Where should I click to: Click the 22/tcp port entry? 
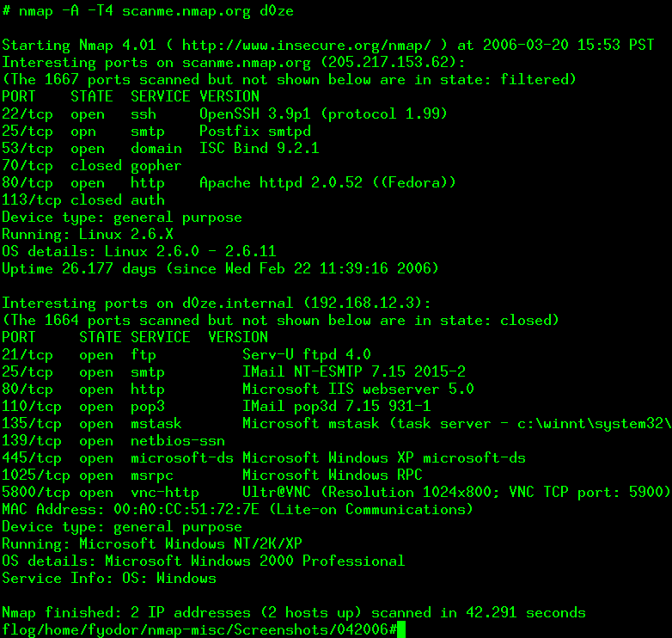(27, 114)
